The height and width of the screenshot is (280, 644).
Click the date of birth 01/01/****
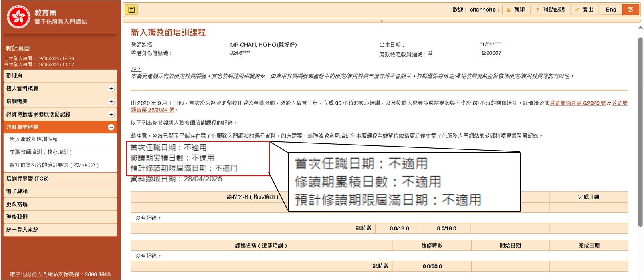point(490,44)
